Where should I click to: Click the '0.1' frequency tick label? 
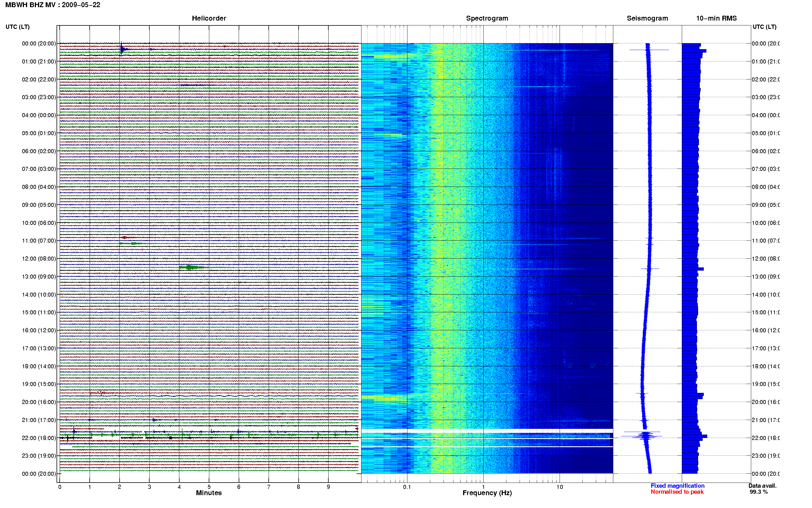407,487
